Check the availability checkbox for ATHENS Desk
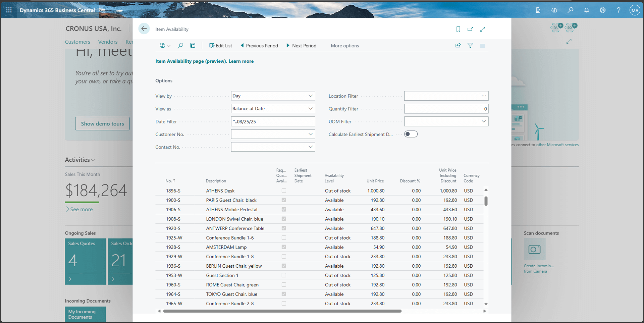 click(x=284, y=191)
